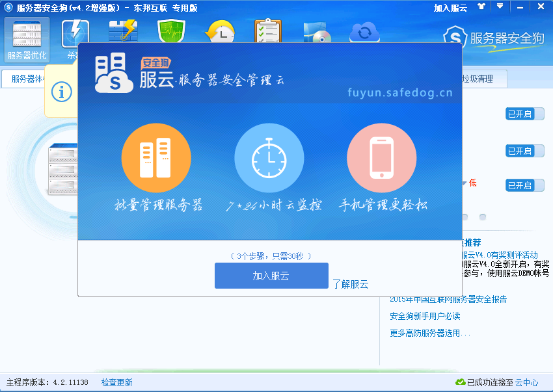
Task: Click the 手机管理更轻松 caption
Action: point(383,205)
